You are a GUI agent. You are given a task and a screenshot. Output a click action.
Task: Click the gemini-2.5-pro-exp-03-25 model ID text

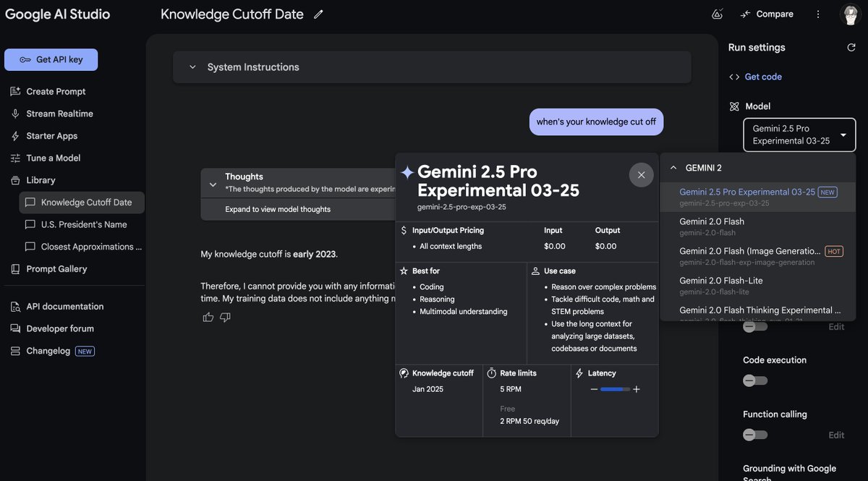coord(461,207)
